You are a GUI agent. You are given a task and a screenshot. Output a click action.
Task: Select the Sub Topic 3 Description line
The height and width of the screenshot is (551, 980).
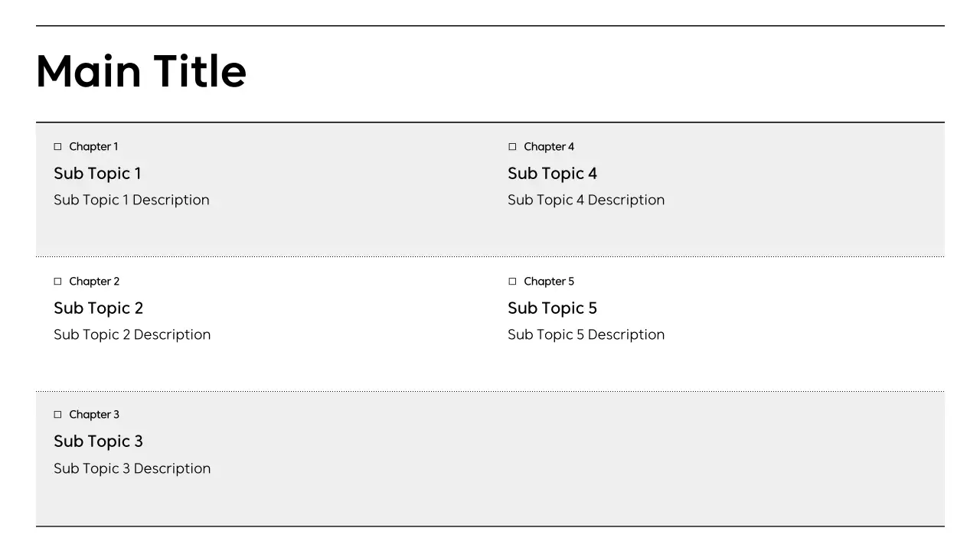132,469
